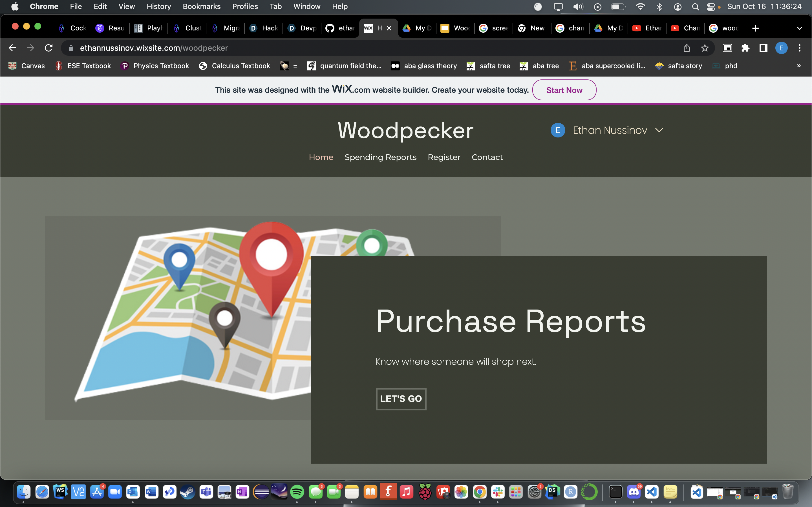Click the Start Now Wix button
Screen dimensions: 812x507
pos(564,90)
